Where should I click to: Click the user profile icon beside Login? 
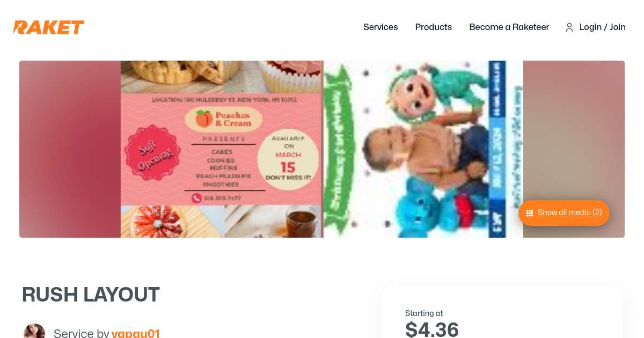[x=569, y=27]
